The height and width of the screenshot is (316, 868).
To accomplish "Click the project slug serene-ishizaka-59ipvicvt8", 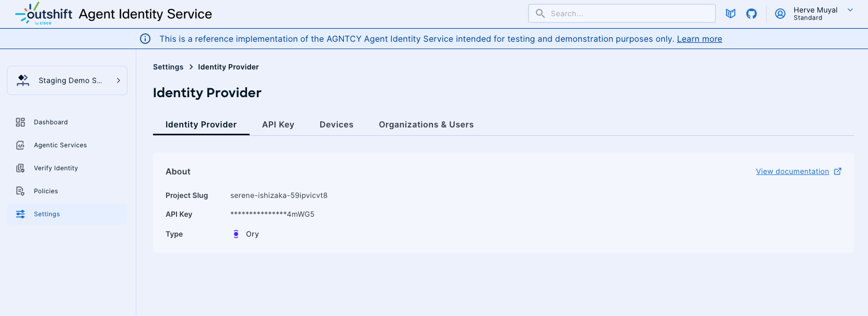I will tap(279, 195).
